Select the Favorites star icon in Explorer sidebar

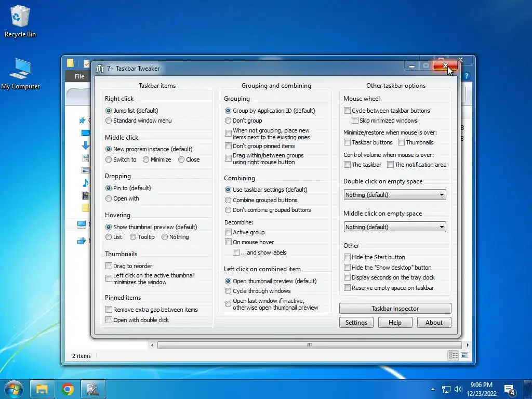point(82,120)
